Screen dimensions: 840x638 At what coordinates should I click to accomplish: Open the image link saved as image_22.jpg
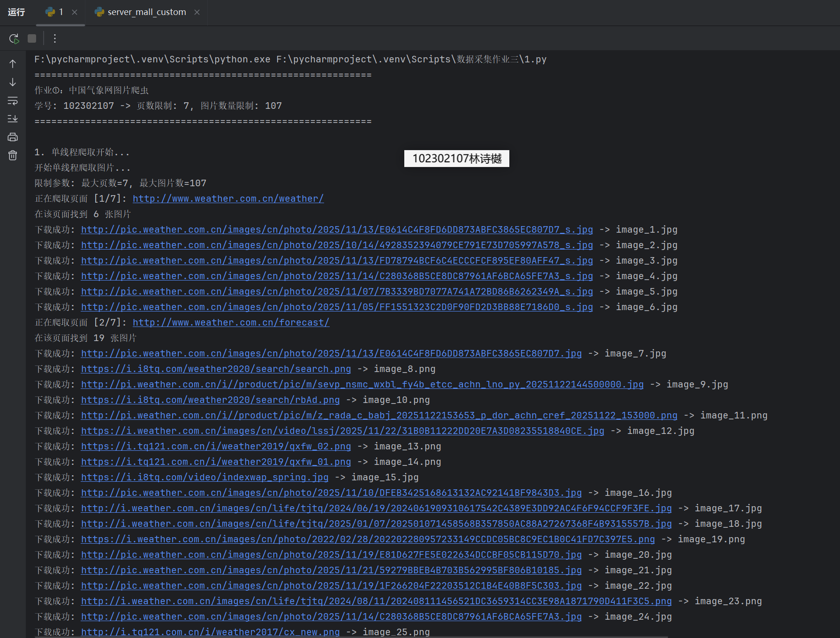click(331, 586)
